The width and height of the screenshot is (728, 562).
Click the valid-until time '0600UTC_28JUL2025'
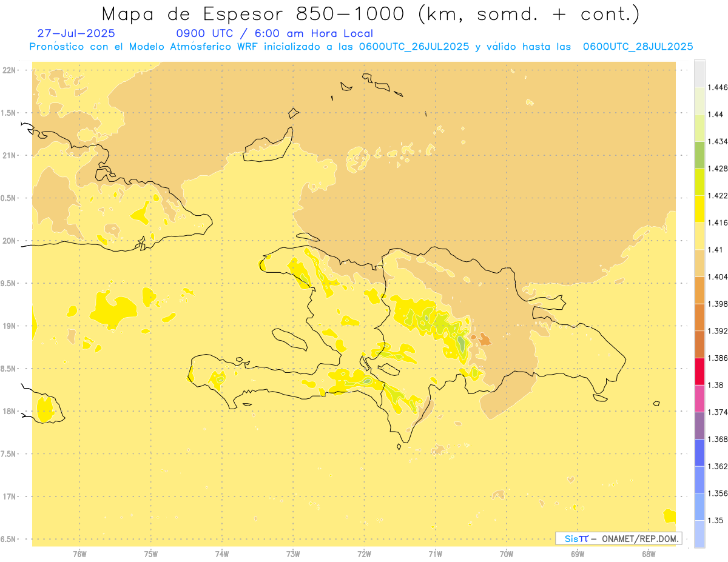point(638,47)
